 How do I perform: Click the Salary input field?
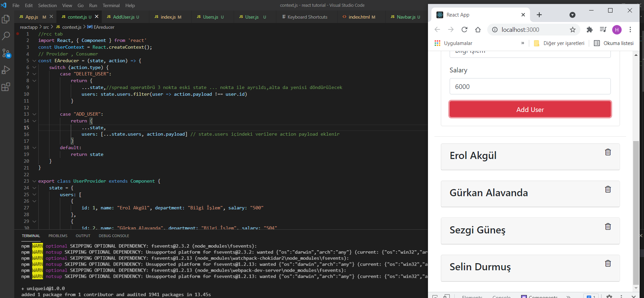click(x=530, y=87)
